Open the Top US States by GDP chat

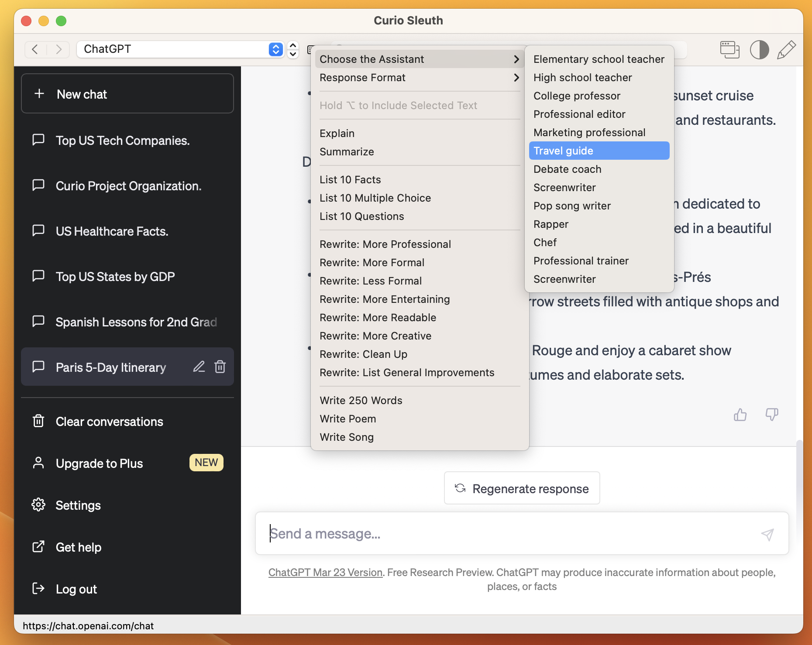[x=127, y=277]
